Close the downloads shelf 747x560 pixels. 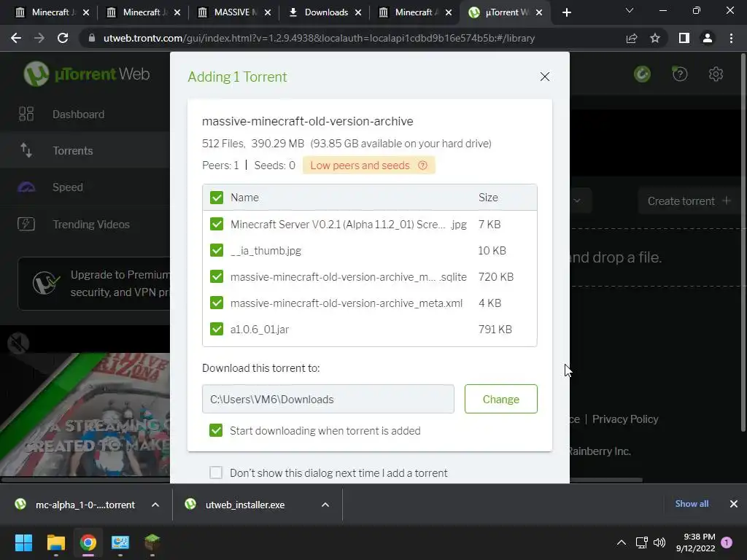[734, 504]
